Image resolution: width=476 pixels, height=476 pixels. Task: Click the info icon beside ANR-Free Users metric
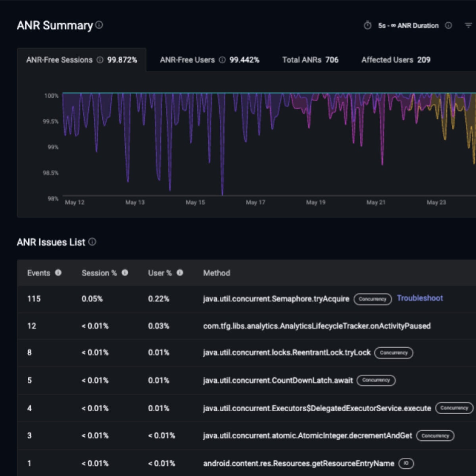[x=222, y=60]
